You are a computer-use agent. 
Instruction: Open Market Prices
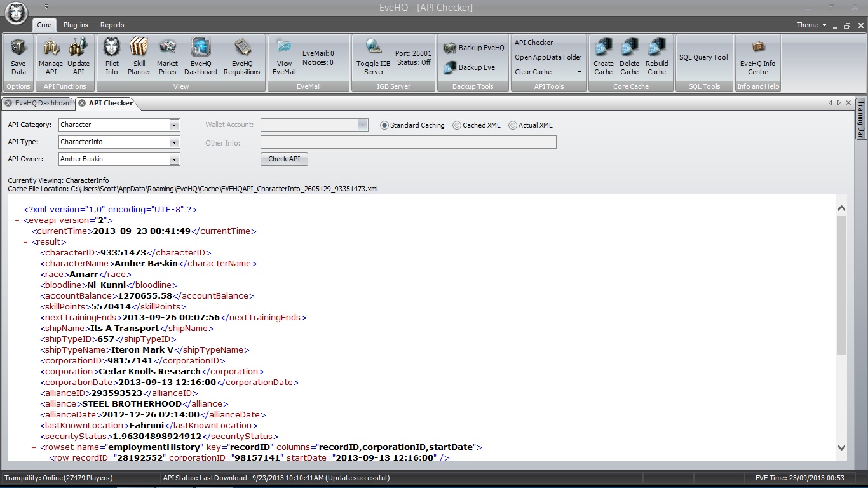(168, 57)
